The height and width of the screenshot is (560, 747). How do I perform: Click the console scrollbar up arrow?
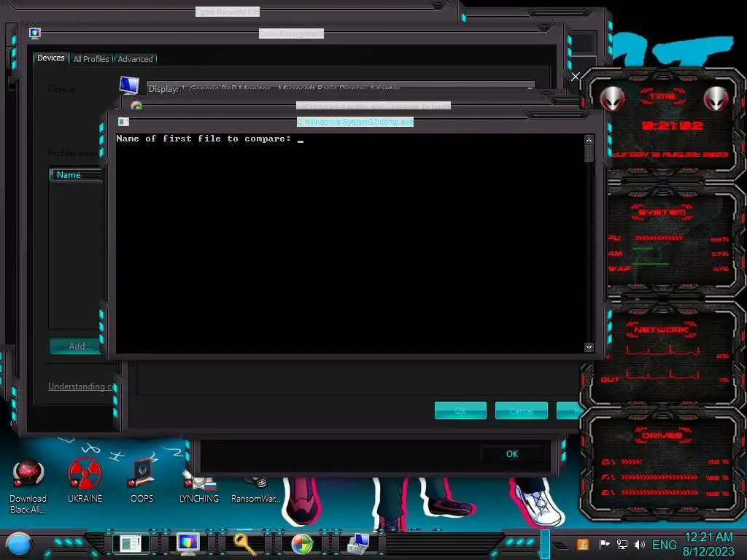click(589, 140)
